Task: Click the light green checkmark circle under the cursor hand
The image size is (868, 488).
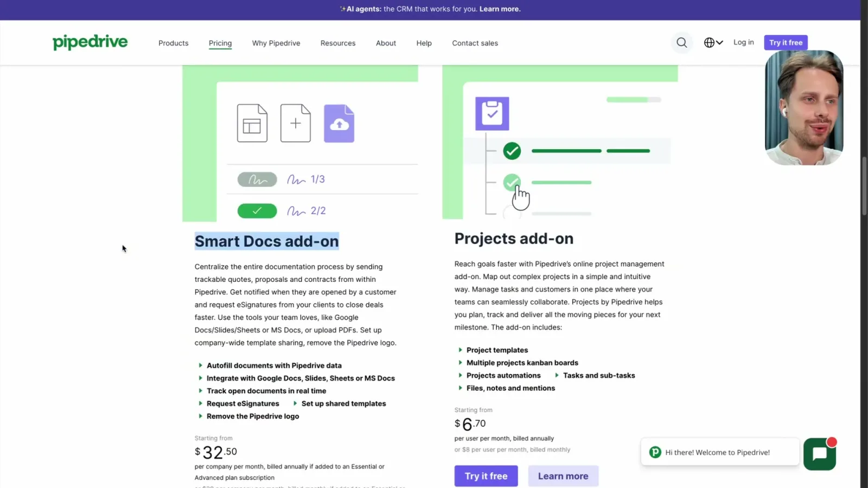Action: click(x=512, y=182)
